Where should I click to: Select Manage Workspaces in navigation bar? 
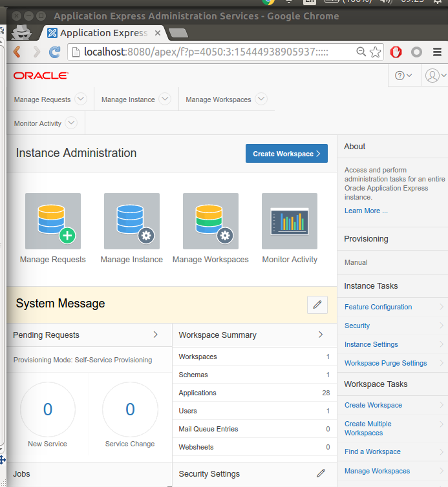pyautogui.click(x=219, y=99)
